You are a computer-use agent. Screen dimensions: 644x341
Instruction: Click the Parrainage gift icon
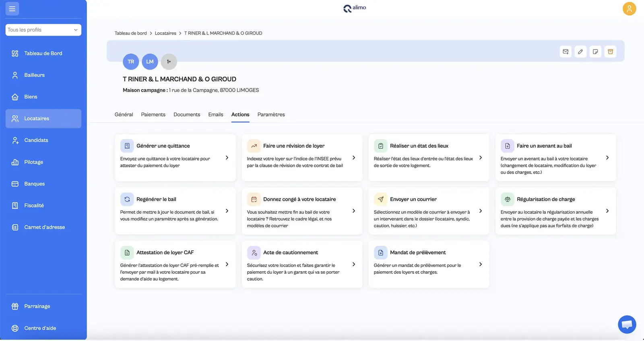tap(15, 306)
